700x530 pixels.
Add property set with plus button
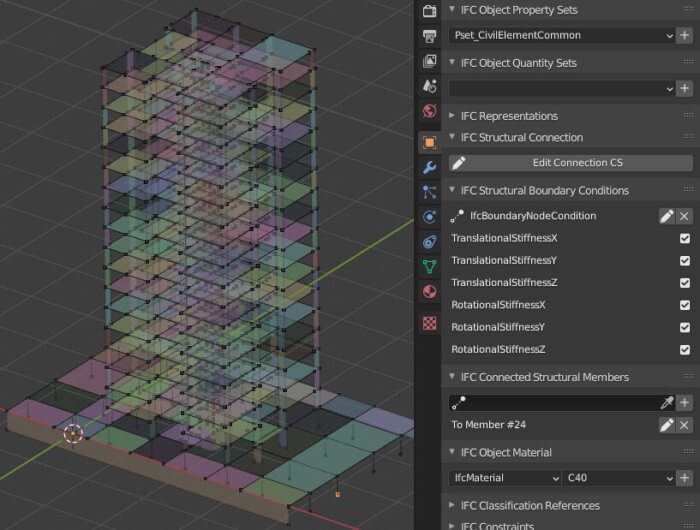pos(684,35)
